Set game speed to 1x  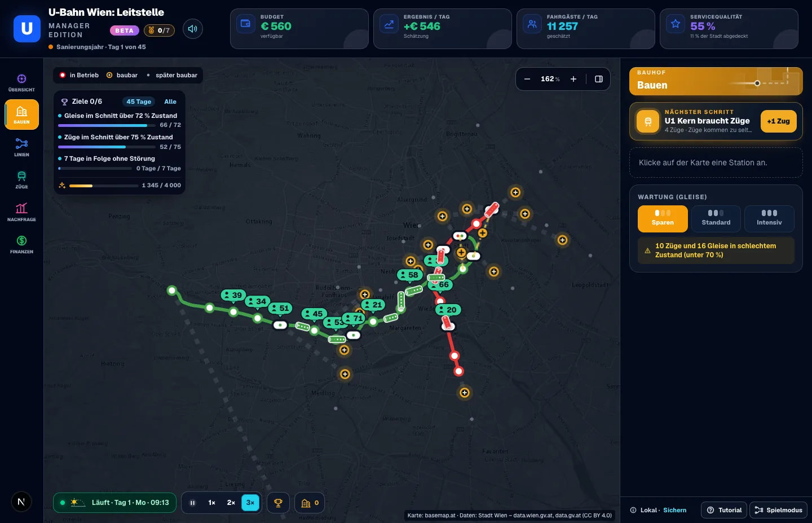pos(212,503)
